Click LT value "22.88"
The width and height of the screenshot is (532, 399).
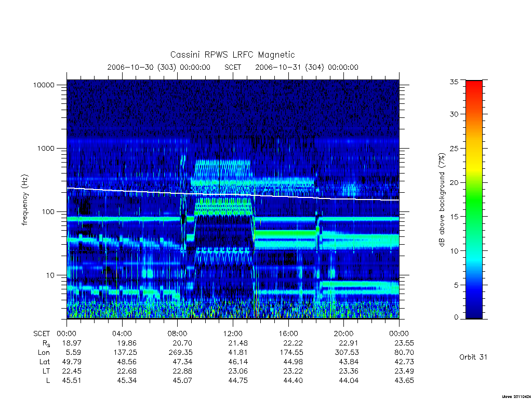tap(182, 371)
